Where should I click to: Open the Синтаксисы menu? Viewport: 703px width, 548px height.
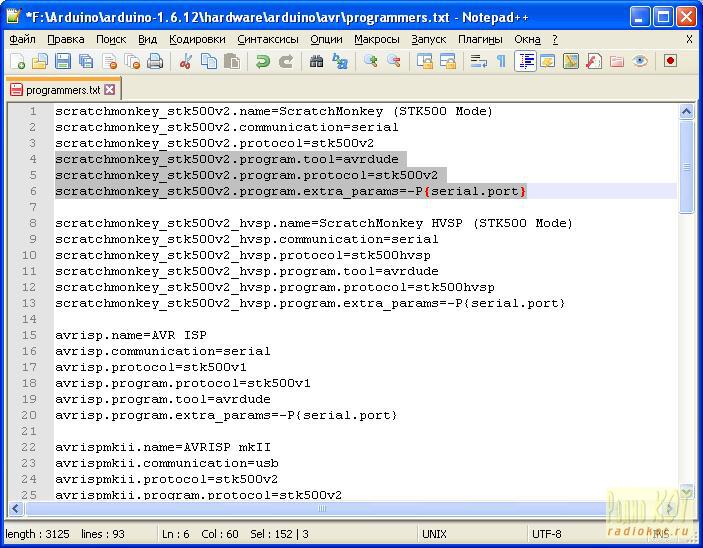click(268, 39)
